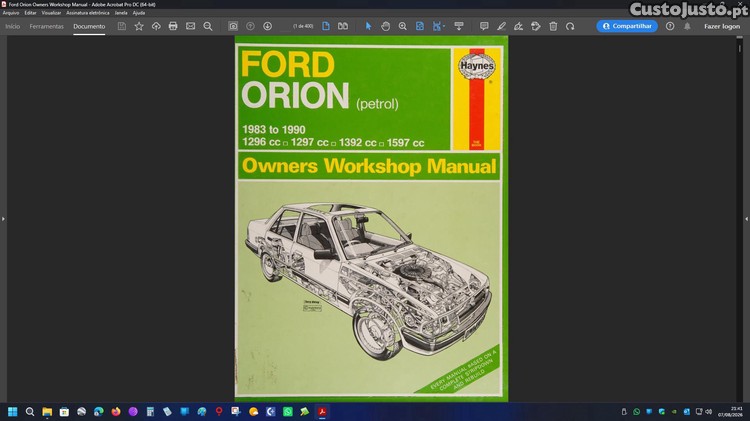Select two-page view icon
Viewport: 750px width, 421px height.
(343, 26)
